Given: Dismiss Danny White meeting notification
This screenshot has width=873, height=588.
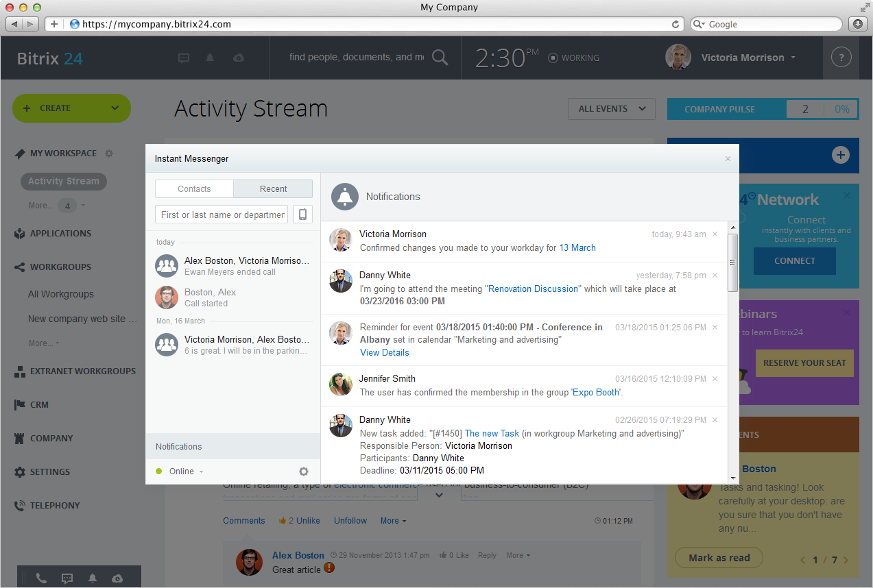Looking at the screenshot, I should coord(715,275).
